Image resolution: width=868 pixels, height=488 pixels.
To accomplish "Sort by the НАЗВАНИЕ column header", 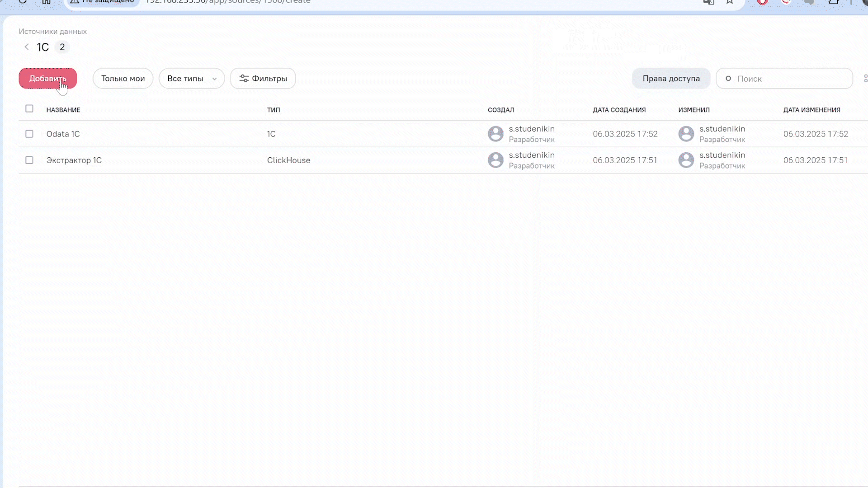I will [63, 110].
